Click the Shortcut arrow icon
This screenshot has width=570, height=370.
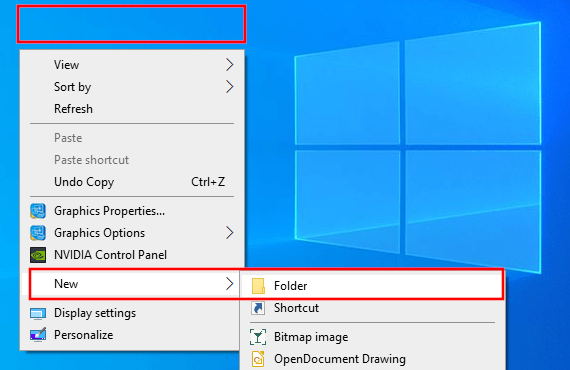[x=258, y=308]
